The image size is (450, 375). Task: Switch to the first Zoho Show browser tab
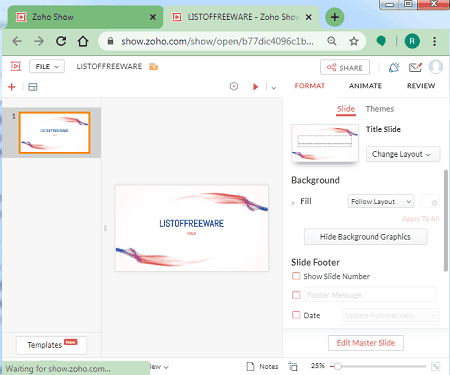click(85, 17)
